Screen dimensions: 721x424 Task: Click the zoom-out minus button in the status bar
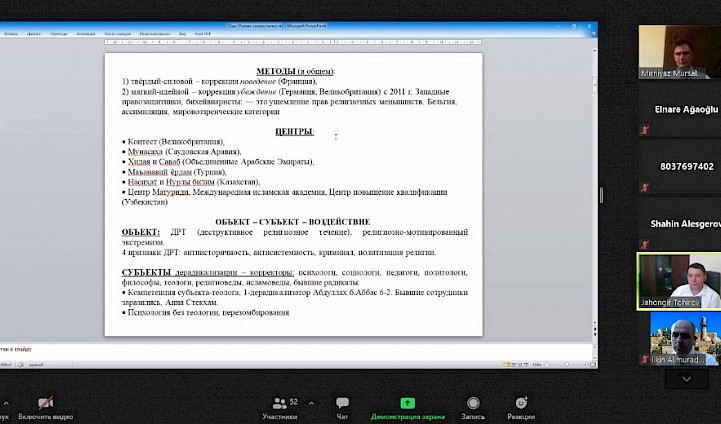pos(547,365)
